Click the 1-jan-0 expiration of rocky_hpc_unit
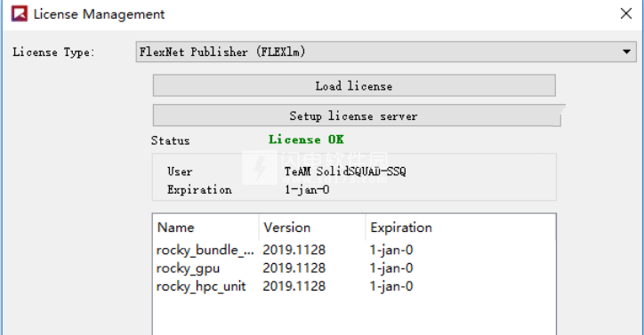The height and width of the screenshot is (335, 644). pyautogui.click(x=391, y=286)
